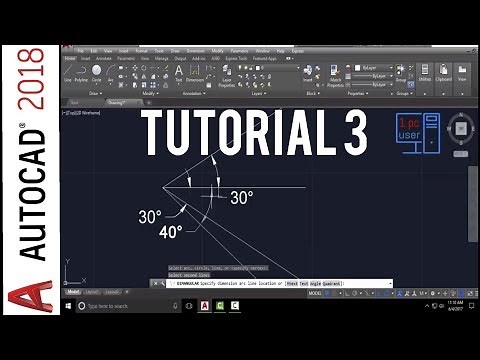Click the large Text annotation tool

pos(179,73)
